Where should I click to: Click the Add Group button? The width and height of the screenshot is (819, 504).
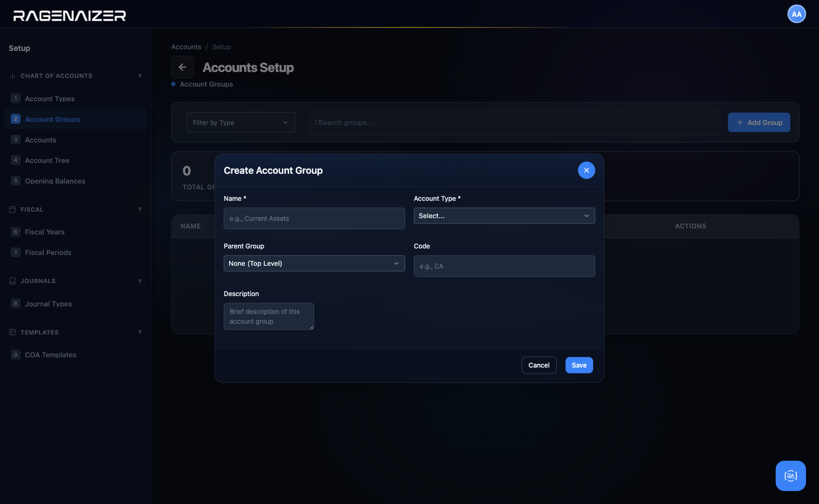[x=759, y=122]
